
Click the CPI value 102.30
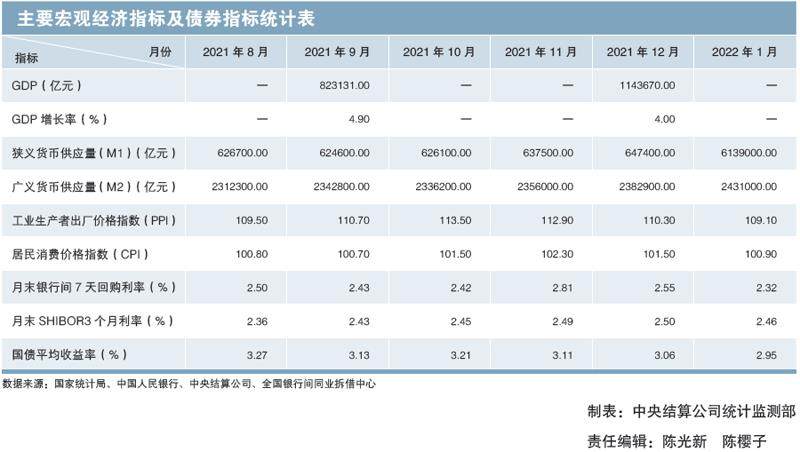(540, 255)
